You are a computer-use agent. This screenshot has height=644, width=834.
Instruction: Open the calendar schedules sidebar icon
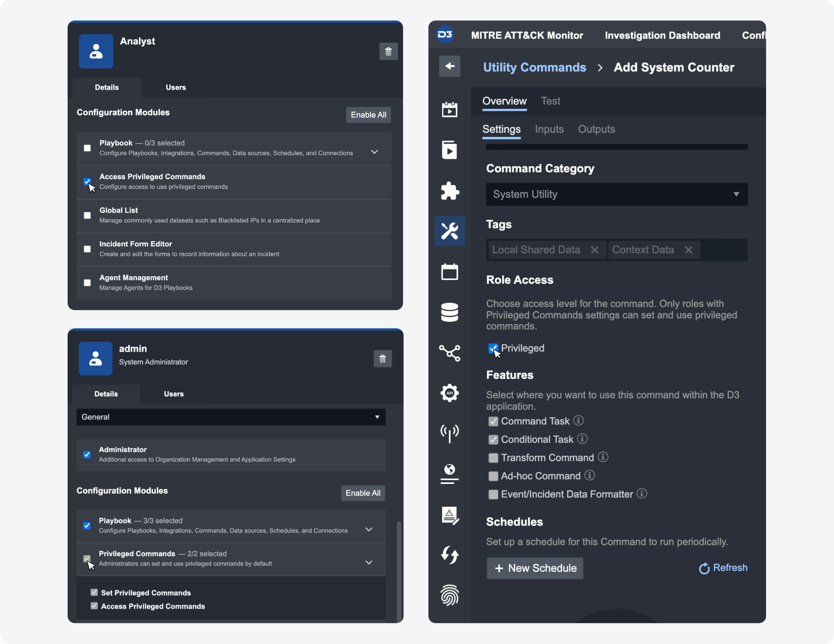(x=450, y=272)
